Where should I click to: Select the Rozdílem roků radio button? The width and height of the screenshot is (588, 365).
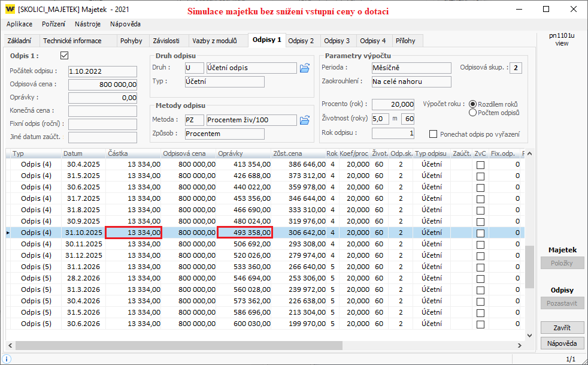tap(473, 104)
